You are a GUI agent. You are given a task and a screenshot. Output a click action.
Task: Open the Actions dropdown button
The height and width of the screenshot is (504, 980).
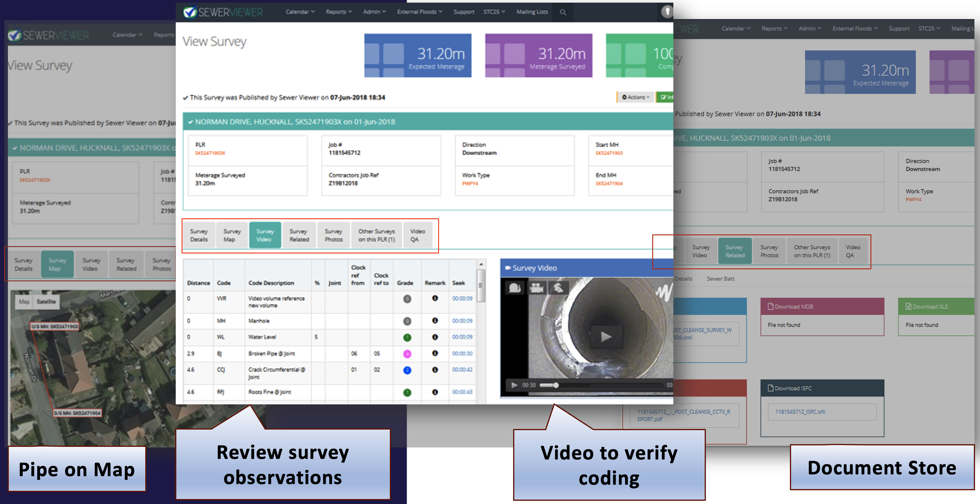tap(635, 97)
